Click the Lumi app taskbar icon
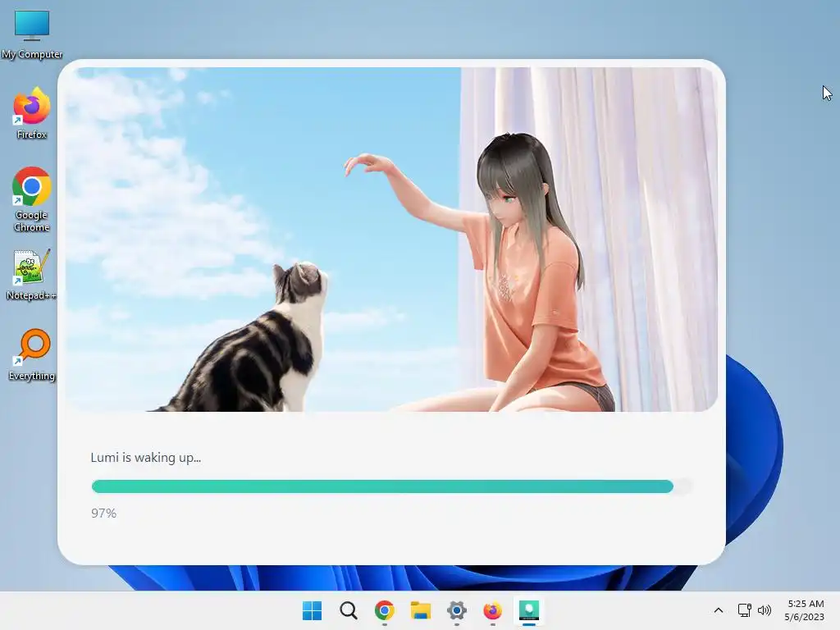Screen dimensions: 840x630 529,610
